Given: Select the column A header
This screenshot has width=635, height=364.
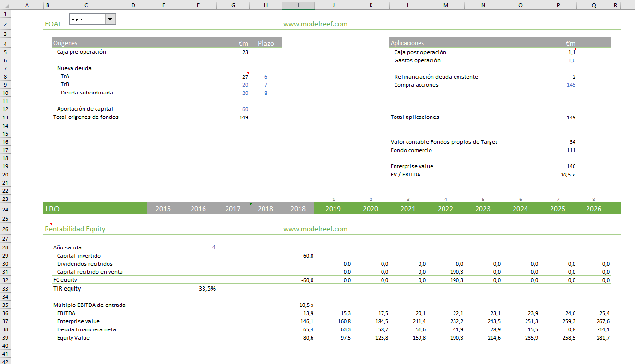Looking at the screenshot, I should tap(26, 5).
